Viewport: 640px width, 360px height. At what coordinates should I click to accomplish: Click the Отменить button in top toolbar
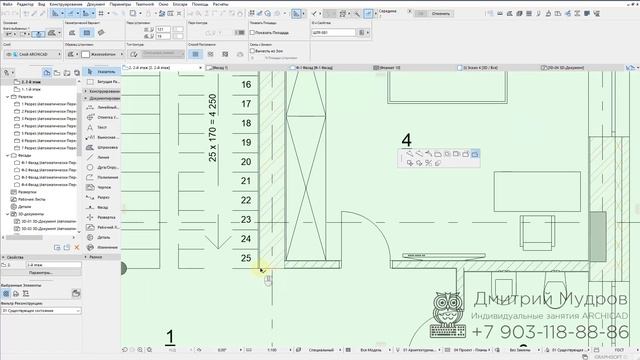click(440, 13)
